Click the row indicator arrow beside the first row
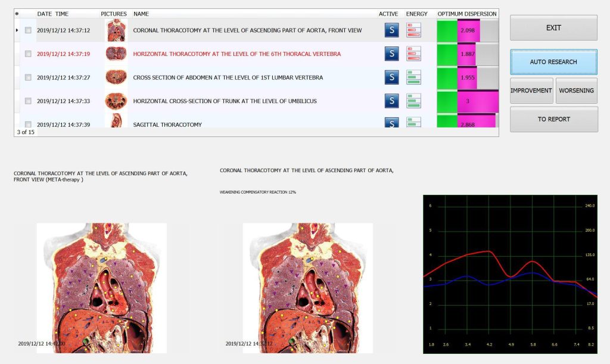This screenshot has height=364, width=610. pyautogui.click(x=17, y=30)
